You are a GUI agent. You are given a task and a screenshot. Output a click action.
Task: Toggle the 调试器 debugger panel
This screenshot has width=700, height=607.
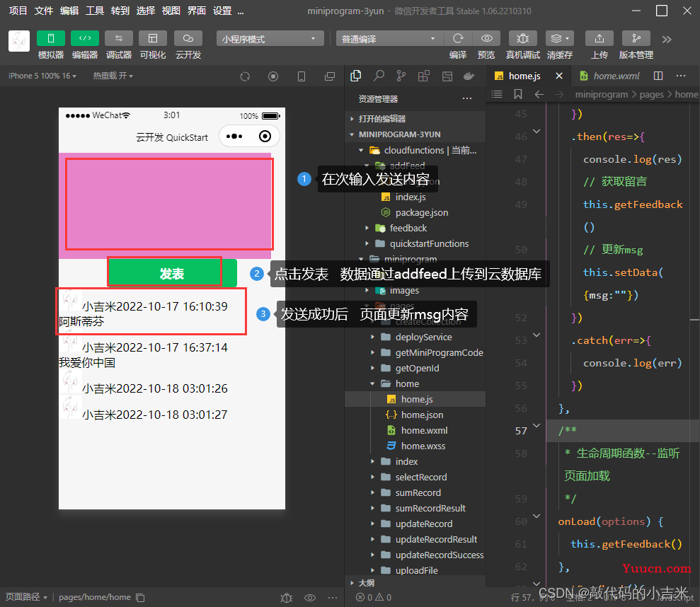click(x=119, y=38)
